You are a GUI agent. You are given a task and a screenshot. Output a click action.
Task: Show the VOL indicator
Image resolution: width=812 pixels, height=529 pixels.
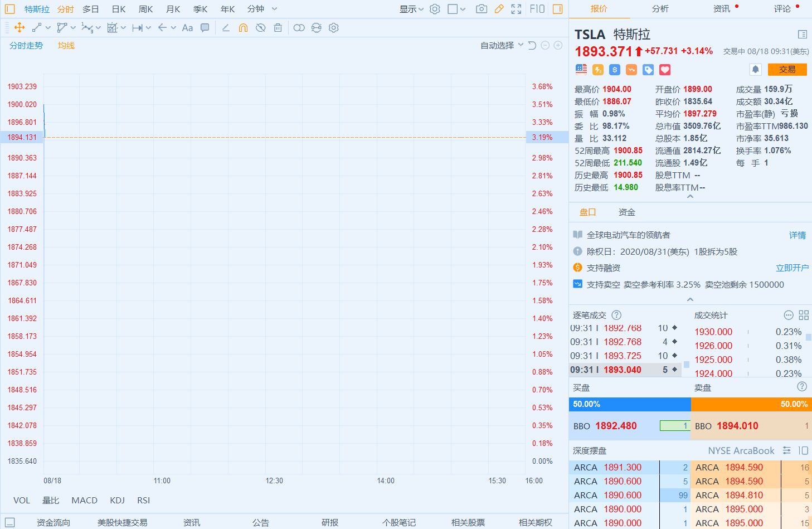(22, 500)
